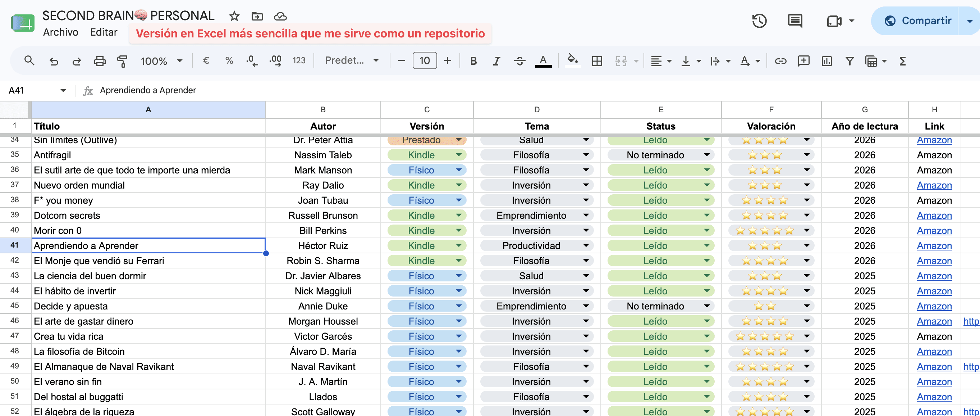The height and width of the screenshot is (416, 980).
Task: Undo the last action
Action: click(x=54, y=61)
